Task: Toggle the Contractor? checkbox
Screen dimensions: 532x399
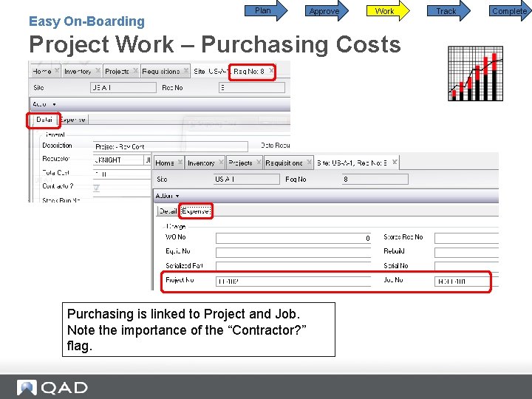Action: (97, 187)
